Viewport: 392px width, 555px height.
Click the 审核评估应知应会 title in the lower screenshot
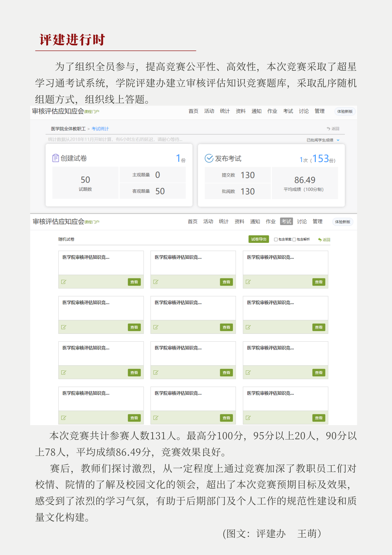[x=58, y=221]
